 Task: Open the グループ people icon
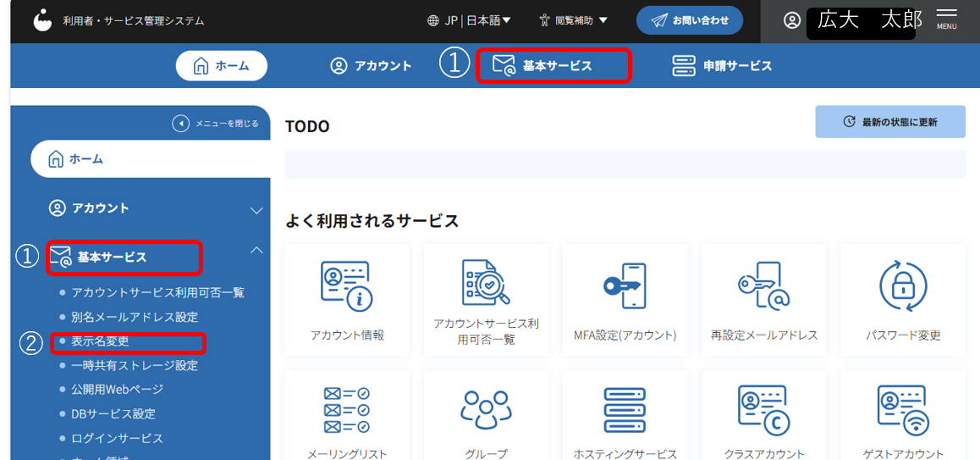(x=485, y=410)
